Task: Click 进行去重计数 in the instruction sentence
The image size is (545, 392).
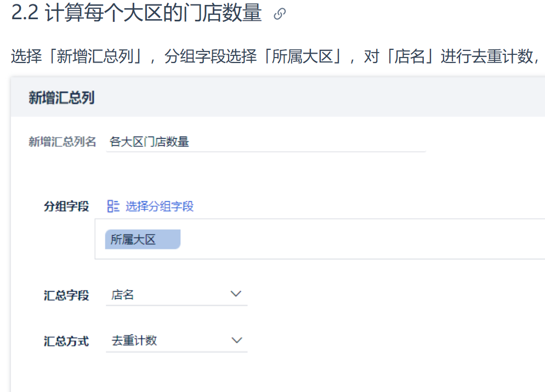Action: click(487, 56)
